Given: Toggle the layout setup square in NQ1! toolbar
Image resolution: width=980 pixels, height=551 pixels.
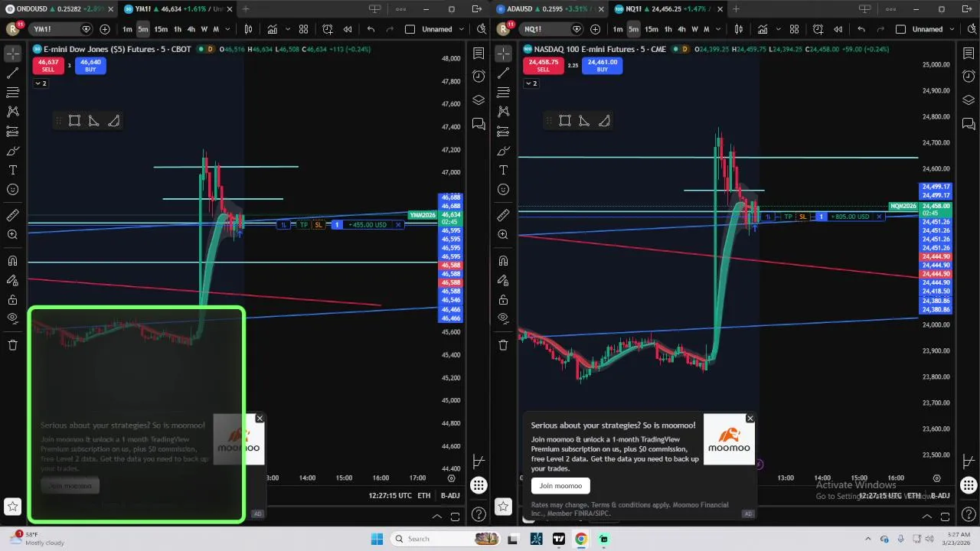Looking at the screenshot, I should tap(900, 29).
